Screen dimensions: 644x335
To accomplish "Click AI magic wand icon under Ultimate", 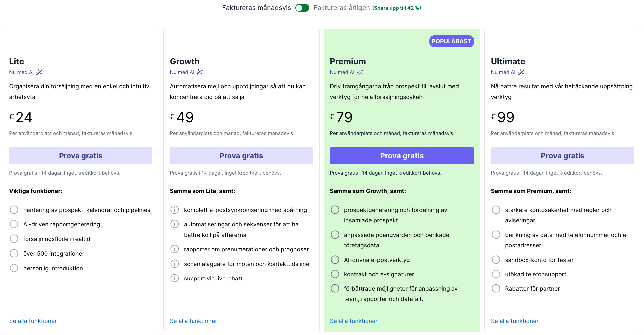I will [521, 72].
